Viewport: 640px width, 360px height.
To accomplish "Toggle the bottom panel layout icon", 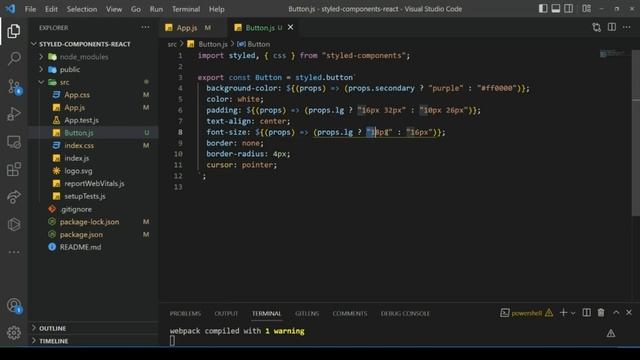I will tap(556, 9).
